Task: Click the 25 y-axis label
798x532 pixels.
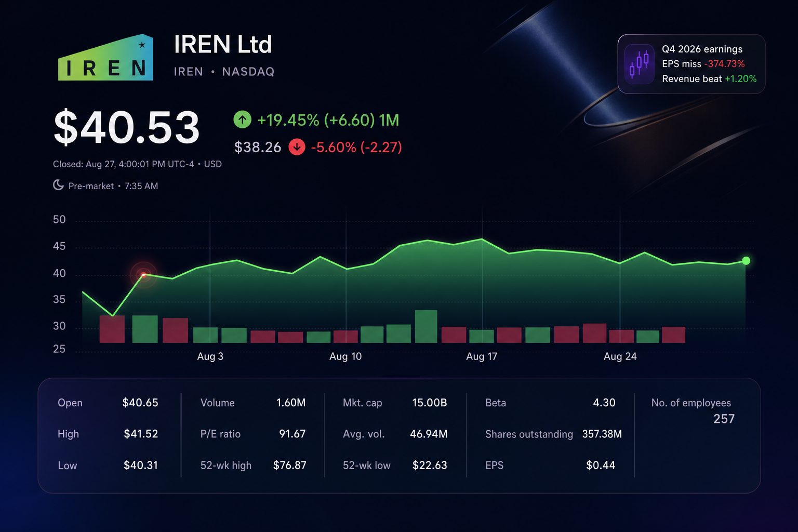Action: pyautogui.click(x=59, y=349)
